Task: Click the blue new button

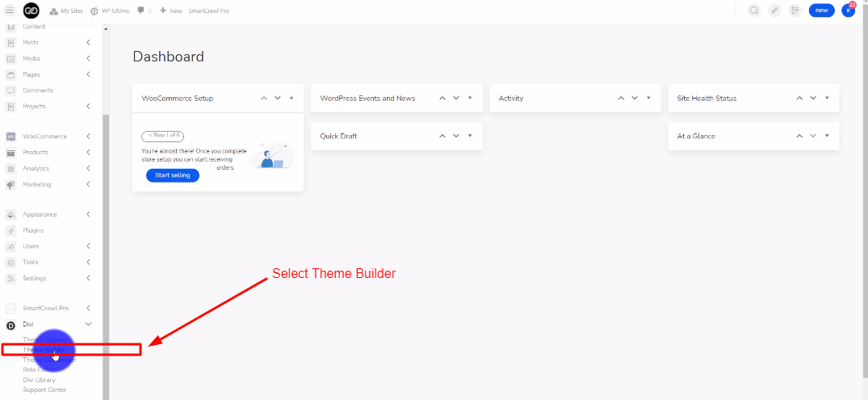Action: 821,11
